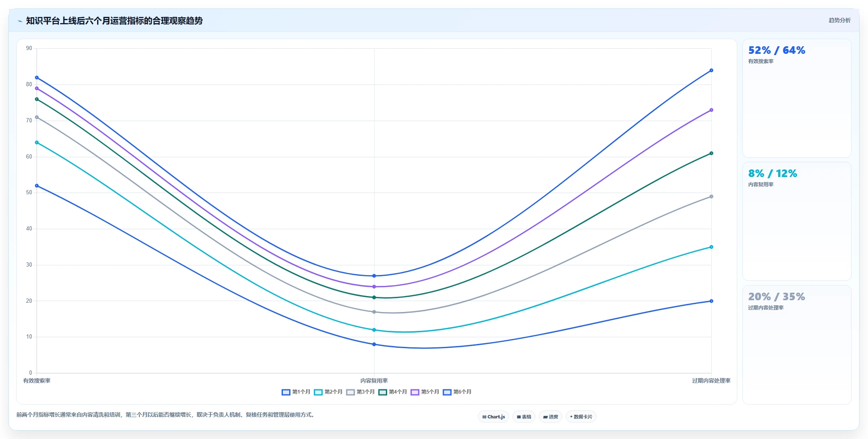Hide the 第5个月 series via legend
Viewport: 868px width, 439px height.
tap(425, 392)
